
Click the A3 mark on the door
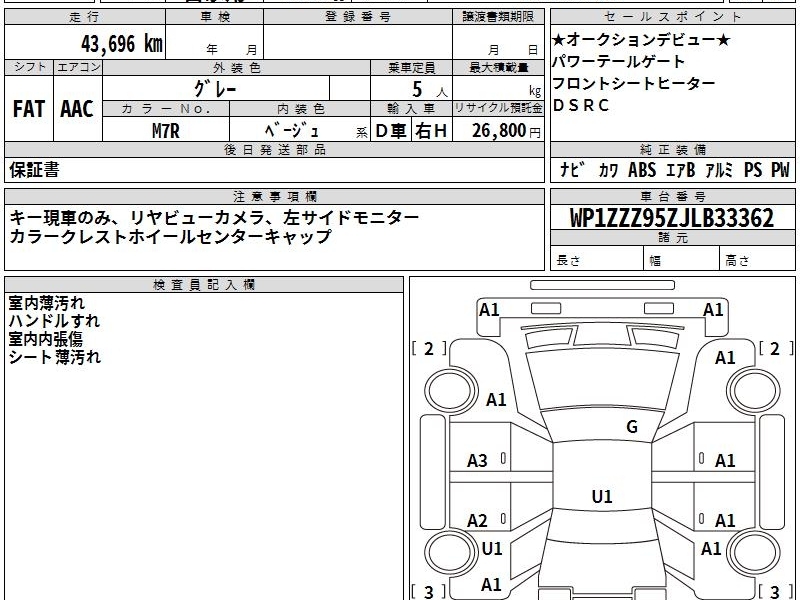(478, 461)
